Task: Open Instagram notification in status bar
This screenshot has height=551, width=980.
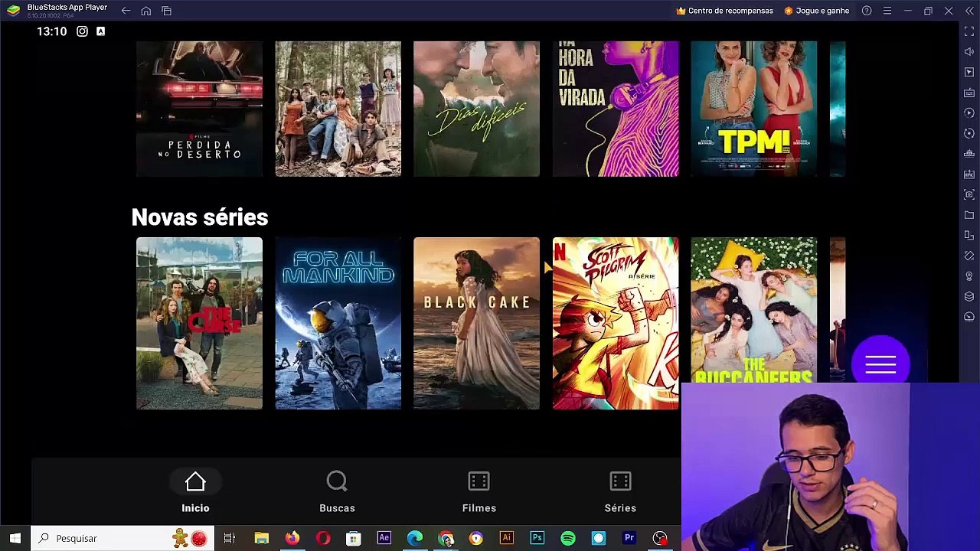Action: (x=82, y=31)
